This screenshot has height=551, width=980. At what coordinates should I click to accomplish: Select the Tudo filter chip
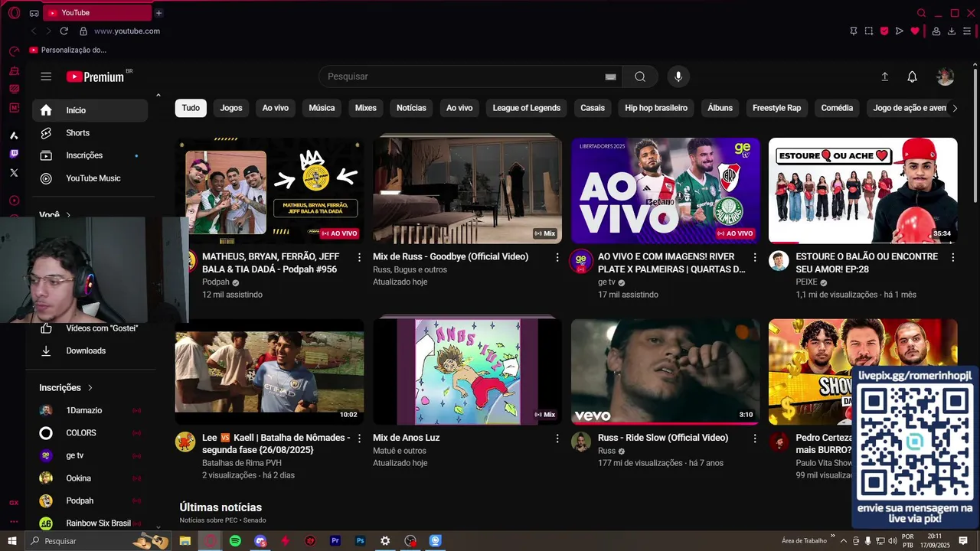tap(191, 108)
